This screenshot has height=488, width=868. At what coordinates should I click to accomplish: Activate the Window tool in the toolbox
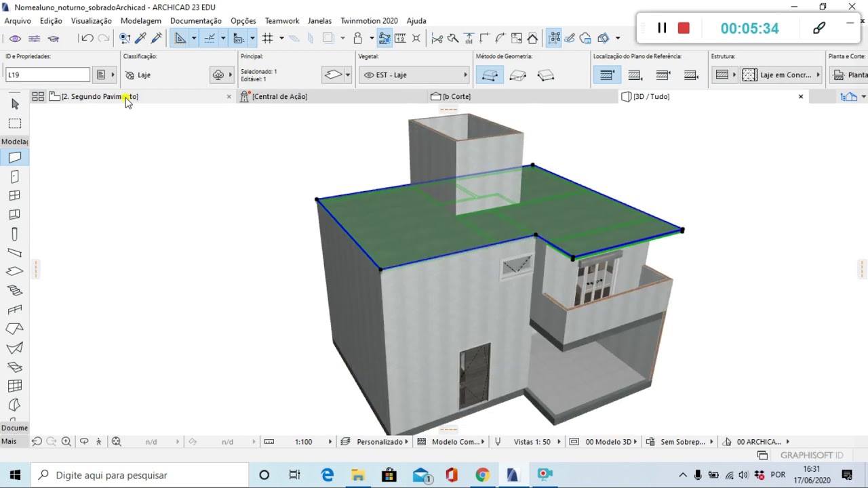15,195
